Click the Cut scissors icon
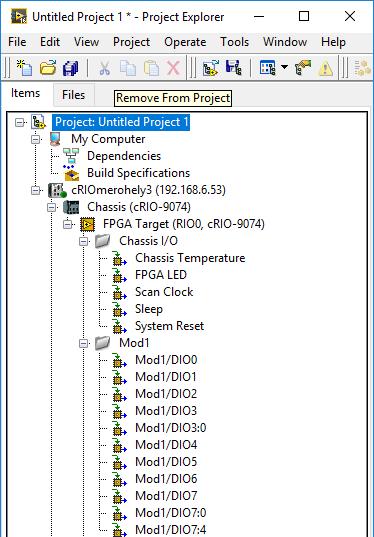Screen dimensions: 374x537 [x=104, y=68]
